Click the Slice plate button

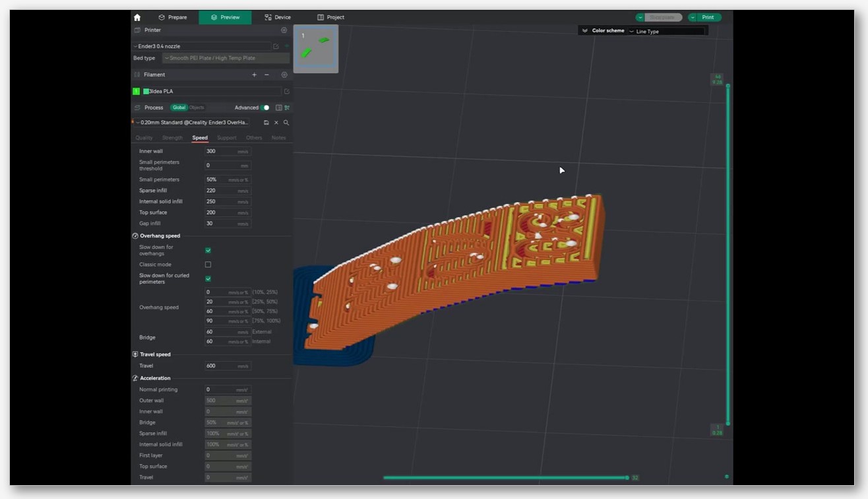point(663,17)
